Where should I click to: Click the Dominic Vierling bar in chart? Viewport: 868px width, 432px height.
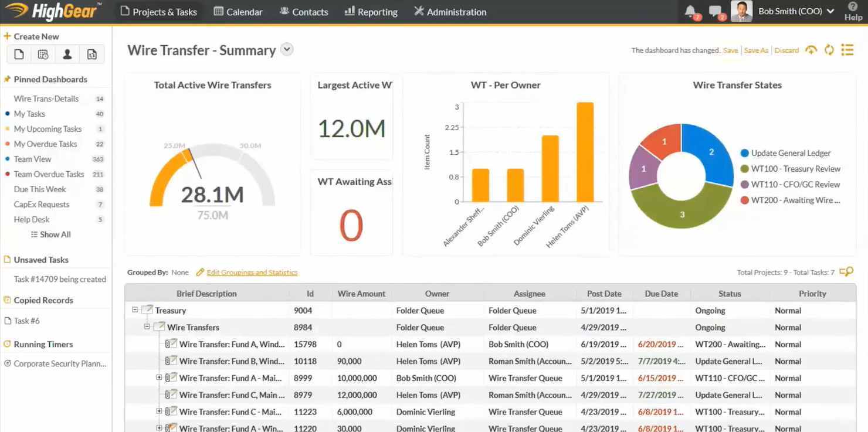click(550, 169)
